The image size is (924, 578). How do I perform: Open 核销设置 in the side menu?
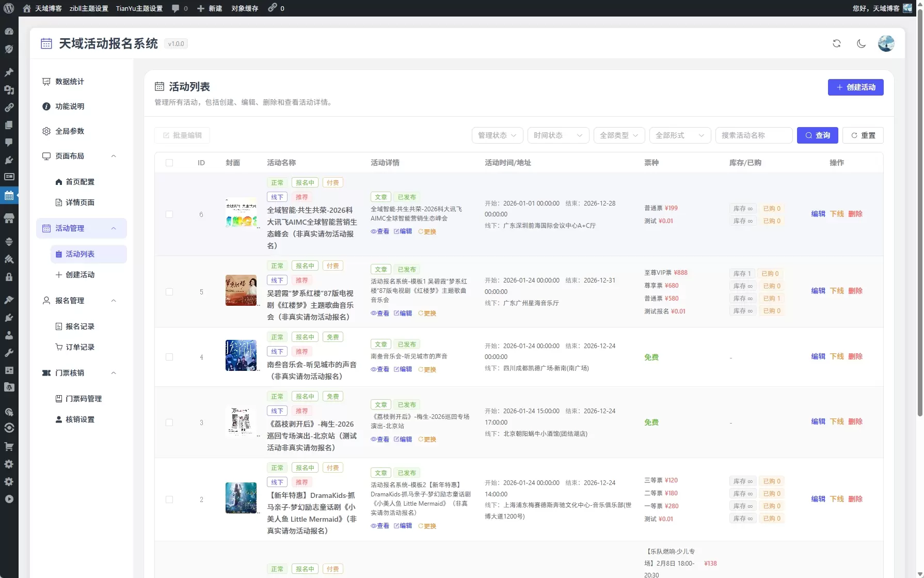coord(89,419)
